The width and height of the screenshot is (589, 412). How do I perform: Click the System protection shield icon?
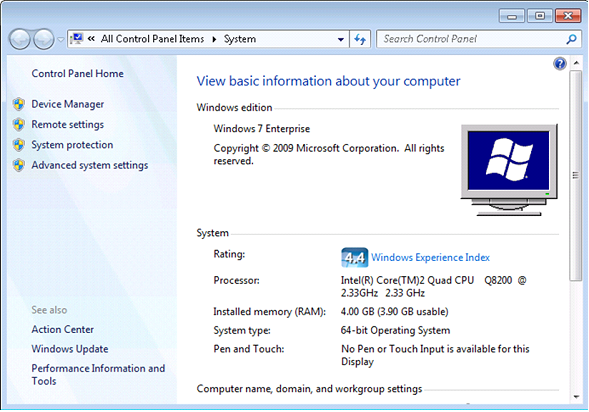click(x=19, y=145)
